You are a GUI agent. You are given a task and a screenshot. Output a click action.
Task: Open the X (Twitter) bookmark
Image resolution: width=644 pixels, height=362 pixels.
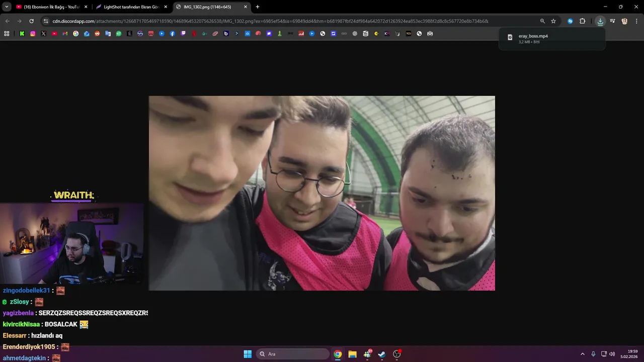[x=44, y=34]
